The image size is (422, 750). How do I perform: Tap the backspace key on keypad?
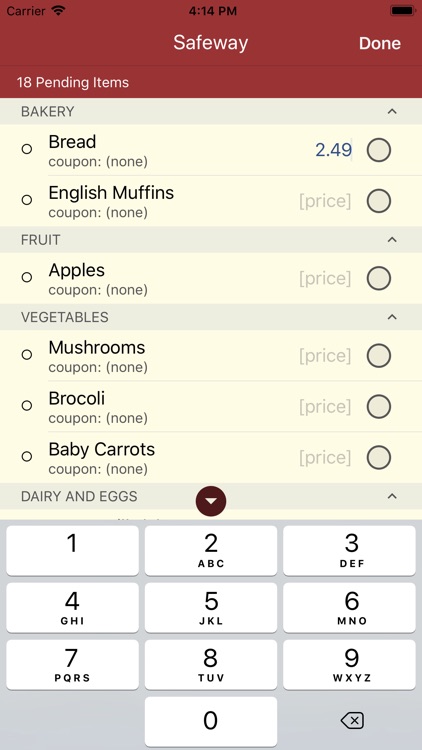coord(352,720)
